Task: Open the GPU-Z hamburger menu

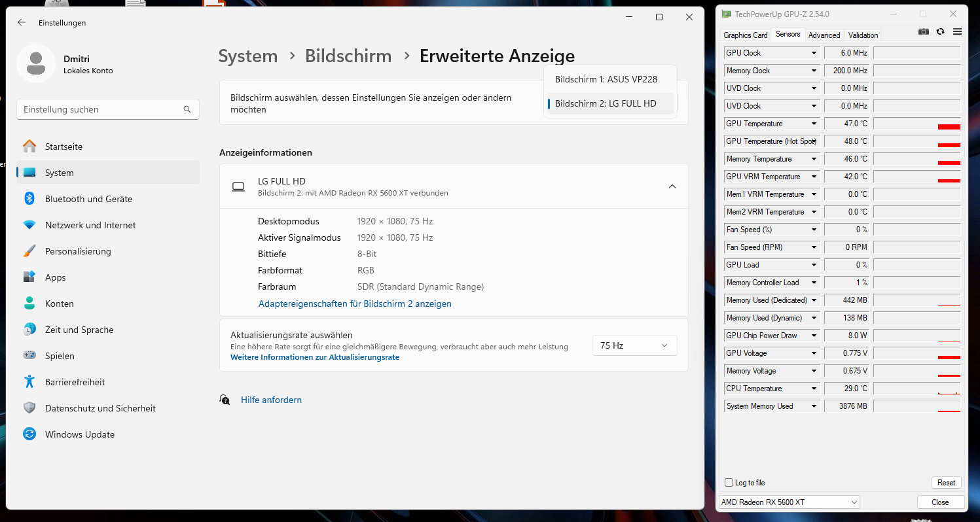Action: (x=957, y=32)
